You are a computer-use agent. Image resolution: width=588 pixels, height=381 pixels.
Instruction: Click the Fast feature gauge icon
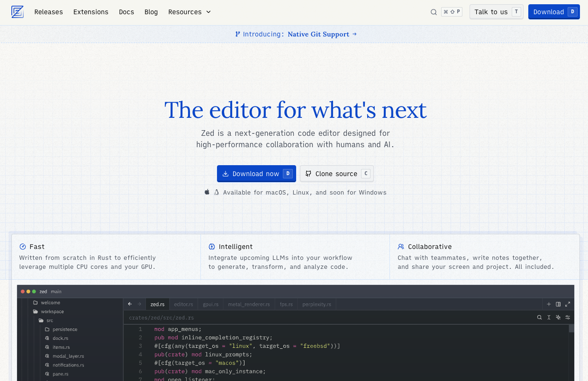click(x=23, y=247)
